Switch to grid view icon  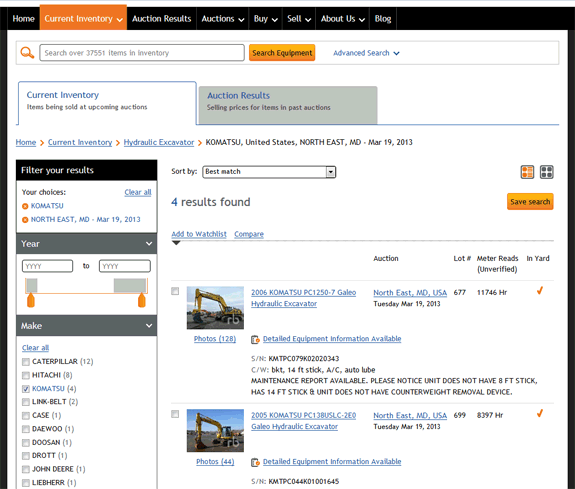pos(546,172)
